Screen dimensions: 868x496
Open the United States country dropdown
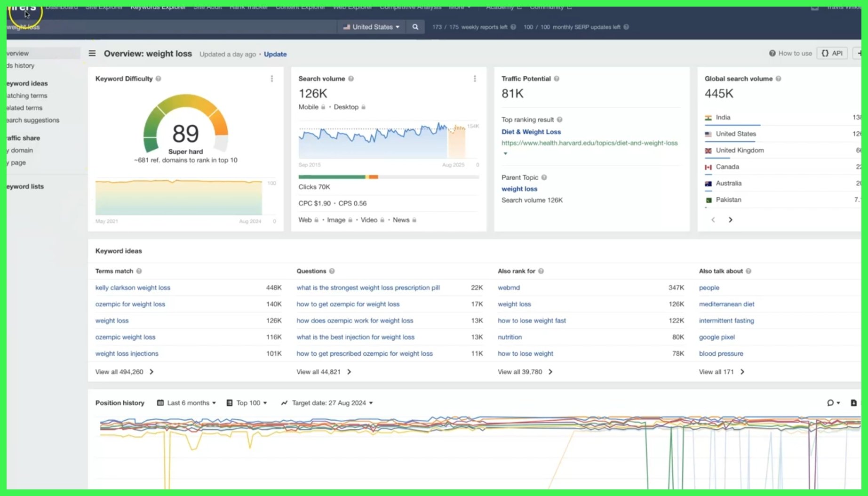tap(371, 27)
